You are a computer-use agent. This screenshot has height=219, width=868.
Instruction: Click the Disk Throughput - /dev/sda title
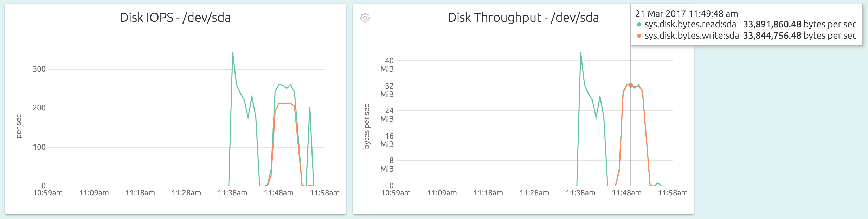[x=523, y=18]
